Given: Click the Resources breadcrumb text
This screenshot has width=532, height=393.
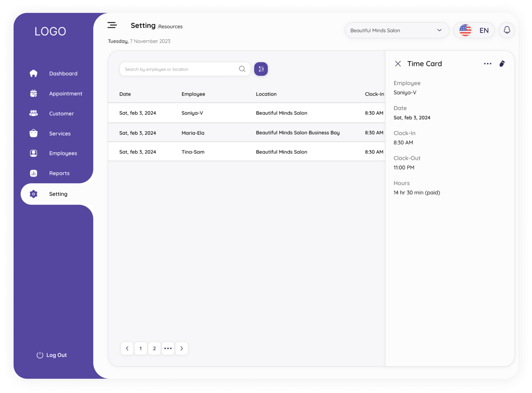Looking at the screenshot, I should [x=170, y=26].
